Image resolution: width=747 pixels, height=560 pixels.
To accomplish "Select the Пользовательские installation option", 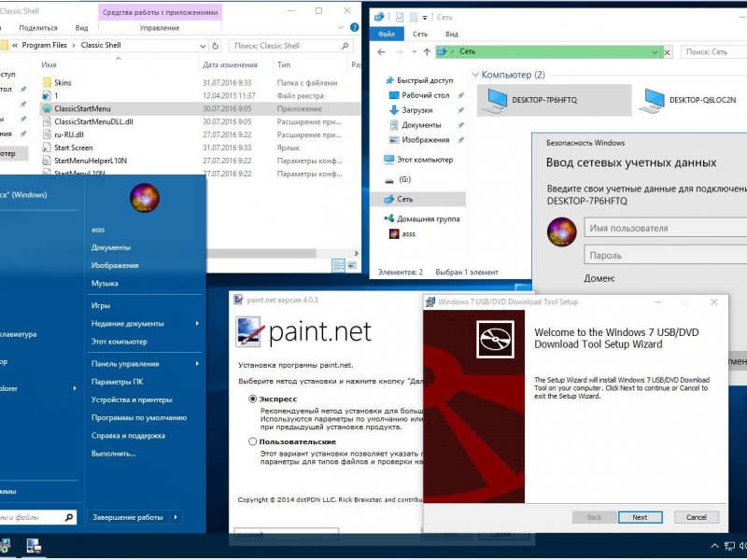I will click(x=253, y=441).
